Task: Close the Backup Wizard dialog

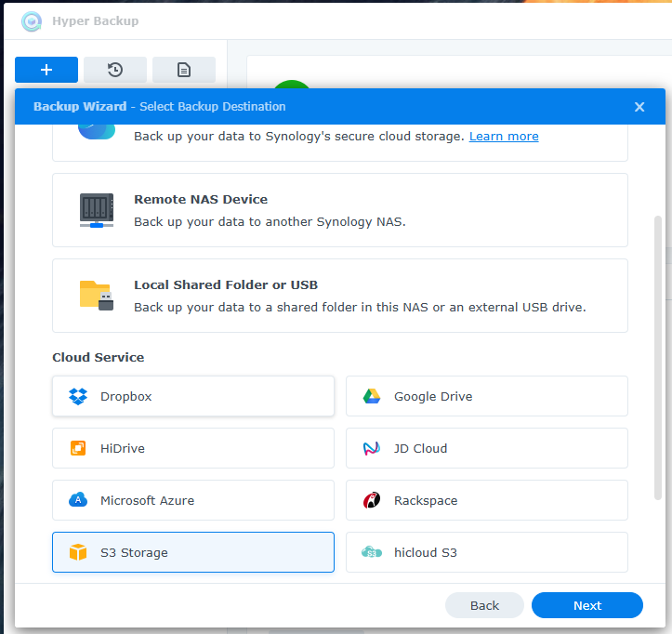Action: (639, 107)
